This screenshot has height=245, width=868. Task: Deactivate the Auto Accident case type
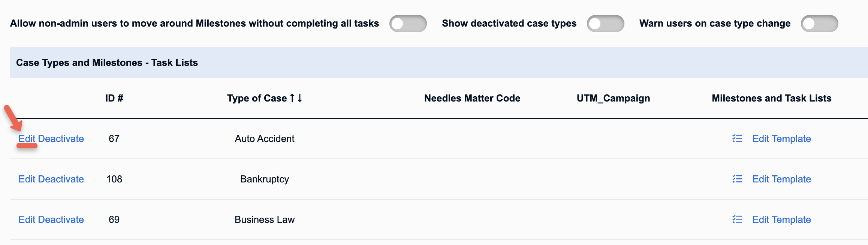[x=61, y=139]
